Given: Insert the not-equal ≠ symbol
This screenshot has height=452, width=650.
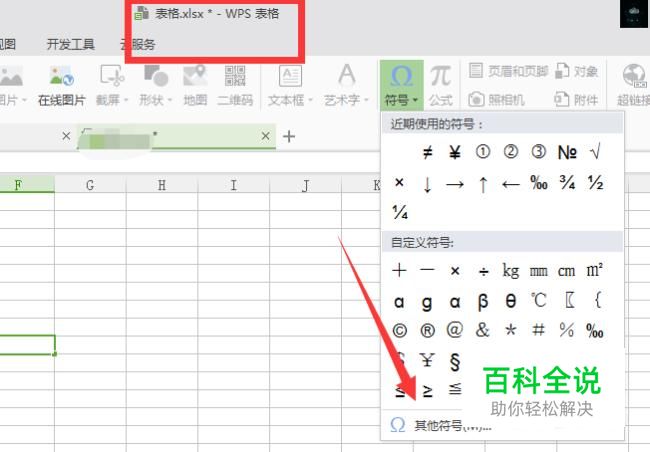Looking at the screenshot, I should 427,153.
